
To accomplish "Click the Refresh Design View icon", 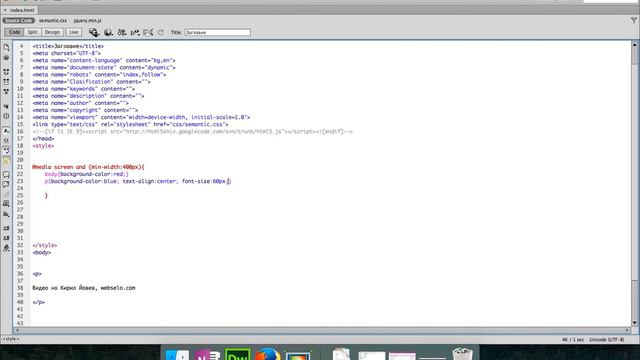I will (161, 32).
